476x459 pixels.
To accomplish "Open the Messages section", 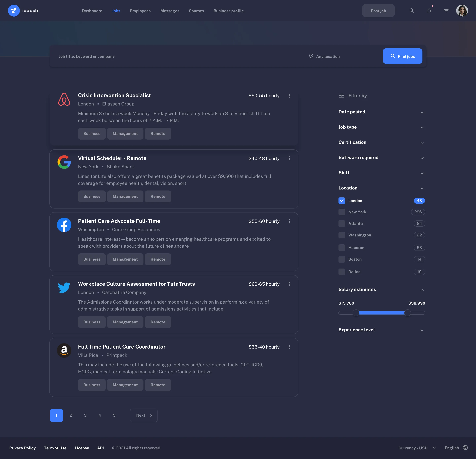I will [x=170, y=11].
